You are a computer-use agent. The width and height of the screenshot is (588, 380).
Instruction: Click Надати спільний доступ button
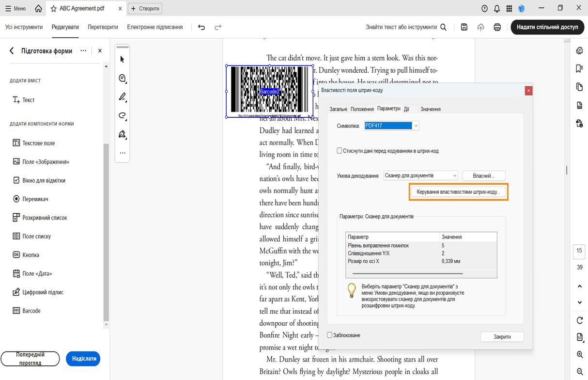pyautogui.click(x=547, y=27)
